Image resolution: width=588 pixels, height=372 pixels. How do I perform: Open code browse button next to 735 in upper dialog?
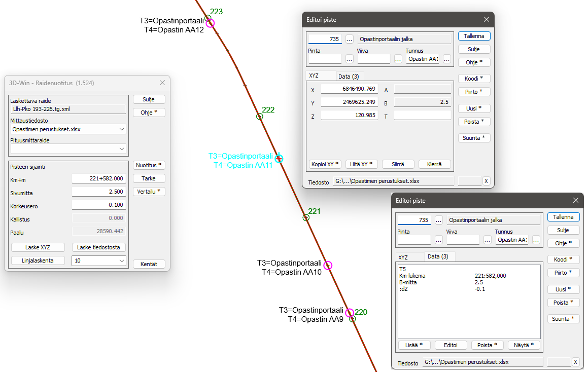350,39
